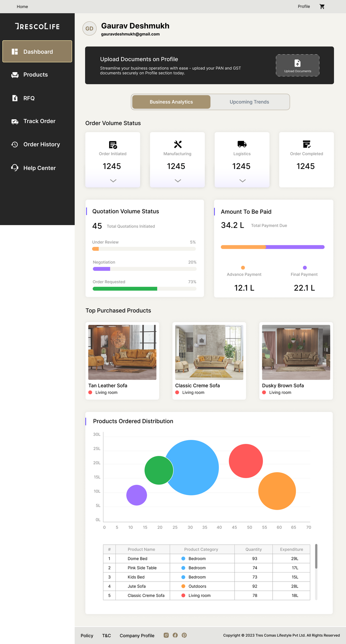Switch to the Upcoming Trends tab
The image size is (346, 644).
[x=249, y=102]
